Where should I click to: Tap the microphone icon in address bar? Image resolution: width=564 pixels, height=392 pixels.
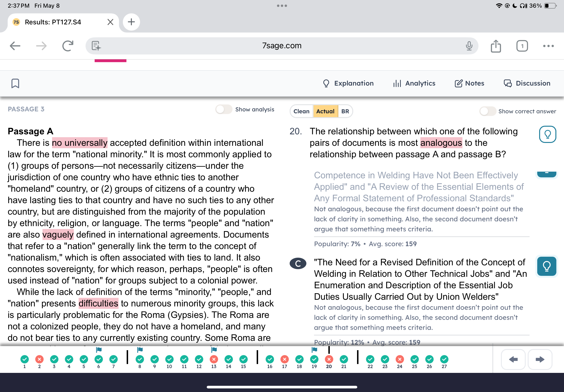tap(469, 46)
